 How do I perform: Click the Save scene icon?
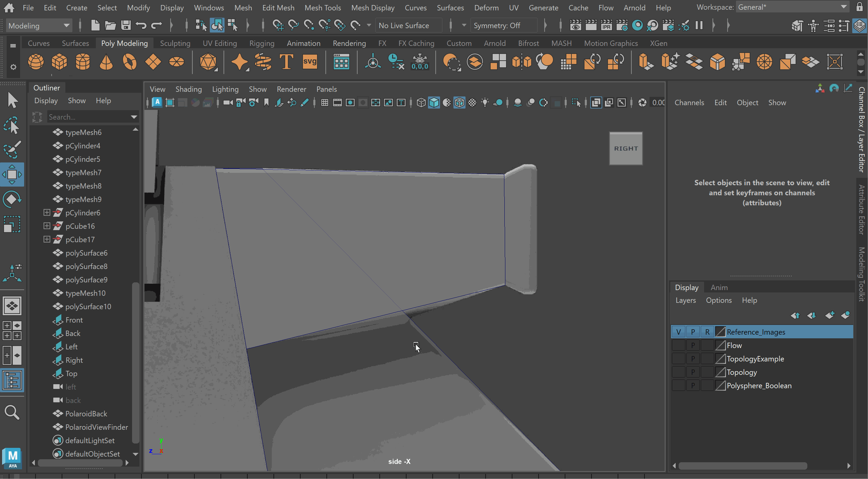coord(126,25)
